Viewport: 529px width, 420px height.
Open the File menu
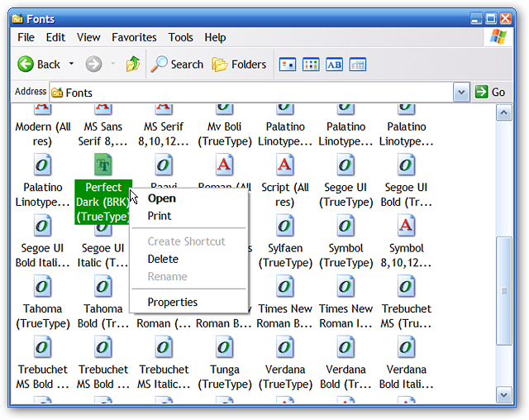tap(26, 37)
